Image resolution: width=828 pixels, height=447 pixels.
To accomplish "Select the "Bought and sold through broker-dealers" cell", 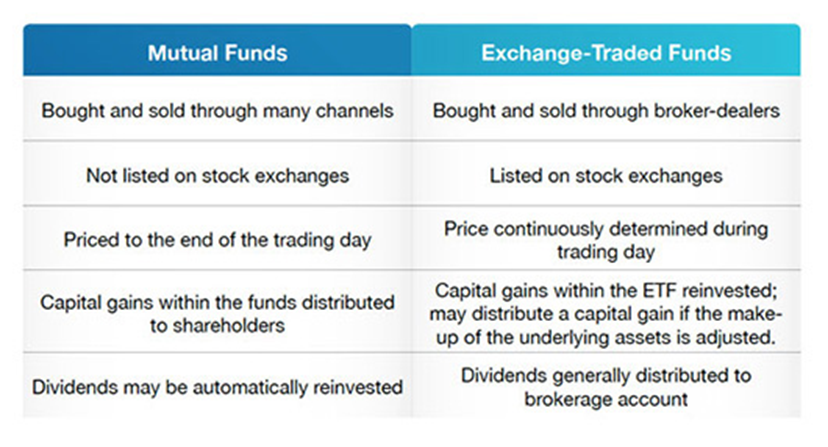I will click(x=606, y=110).
